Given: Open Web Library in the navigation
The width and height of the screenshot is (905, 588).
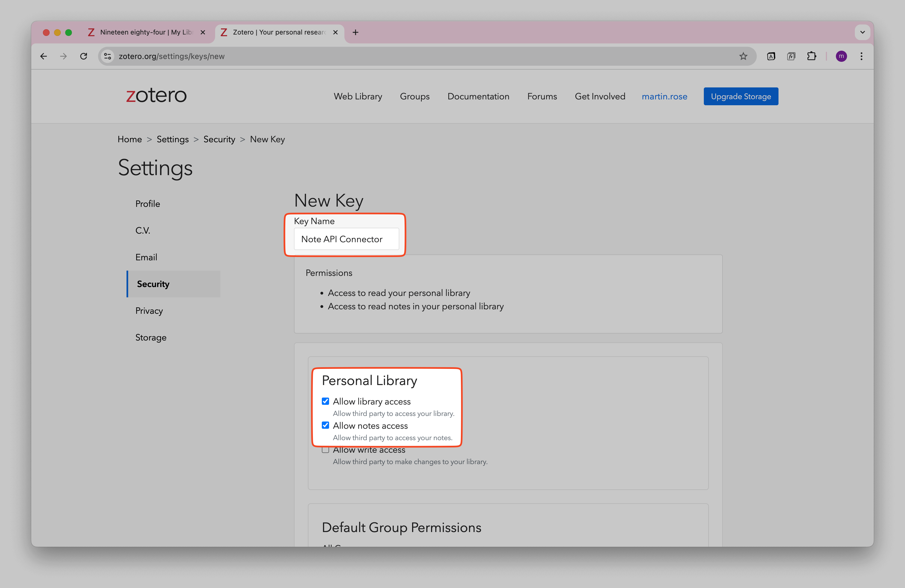Looking at the screenshot, I should (x=358, y=97).
